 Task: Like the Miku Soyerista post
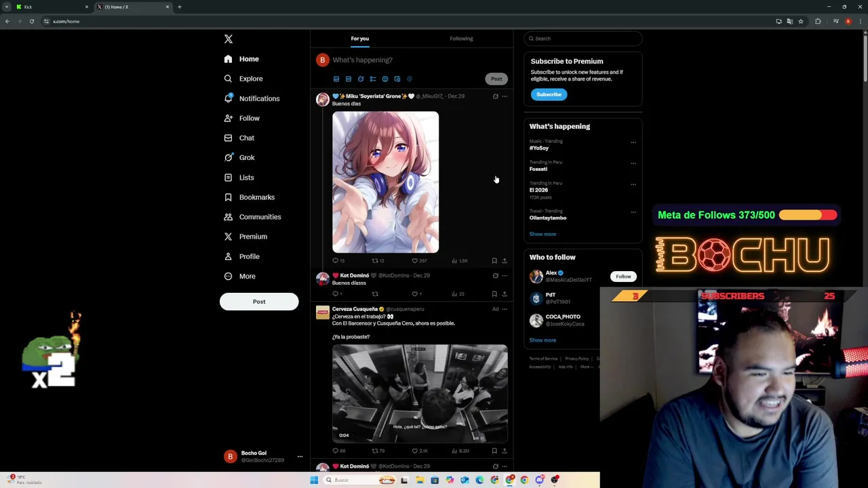(418, 260)
